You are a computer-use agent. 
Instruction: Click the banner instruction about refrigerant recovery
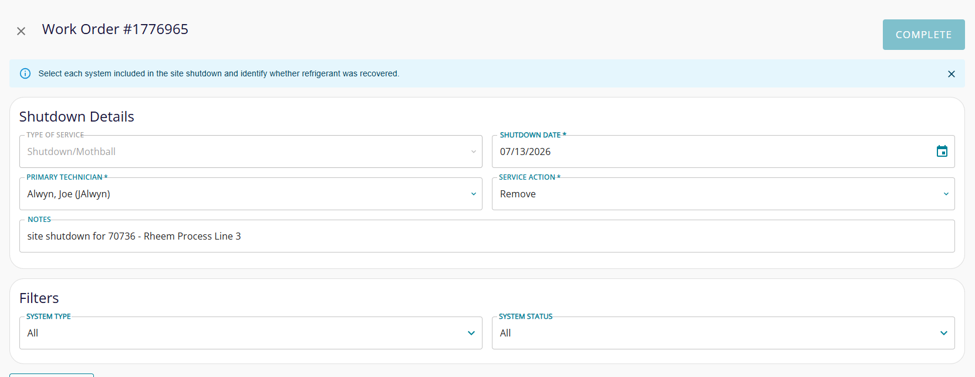pyautogui.click(x=219, y=73)
